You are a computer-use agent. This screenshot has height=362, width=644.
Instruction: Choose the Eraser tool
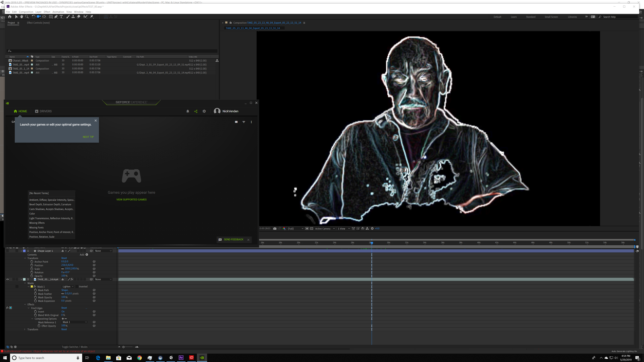pyautogui.click(x=78, y=17)
